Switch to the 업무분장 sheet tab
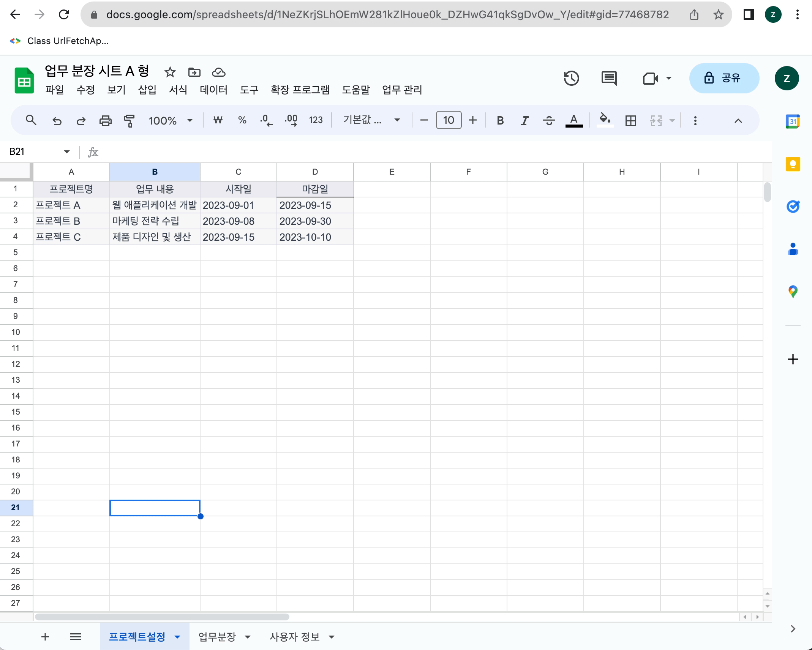Screen dimensions: 812x650 [217, 637]
